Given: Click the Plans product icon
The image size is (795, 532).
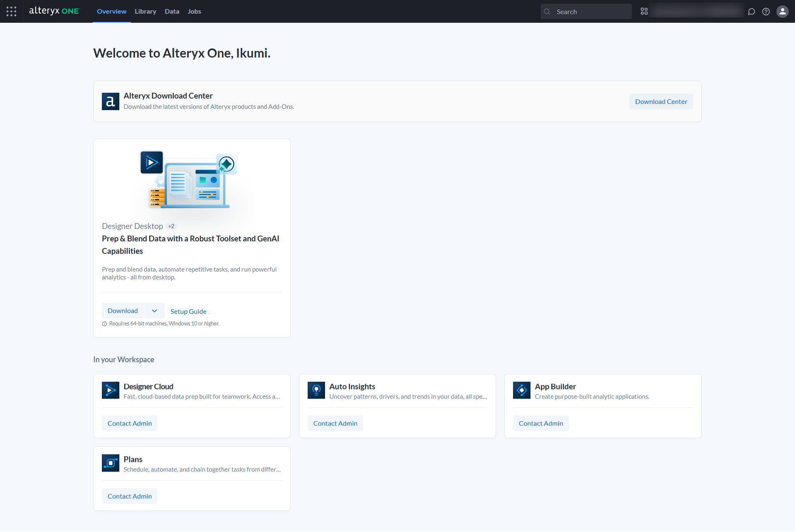Looking at the screenshot, I should tap(111, 463).
